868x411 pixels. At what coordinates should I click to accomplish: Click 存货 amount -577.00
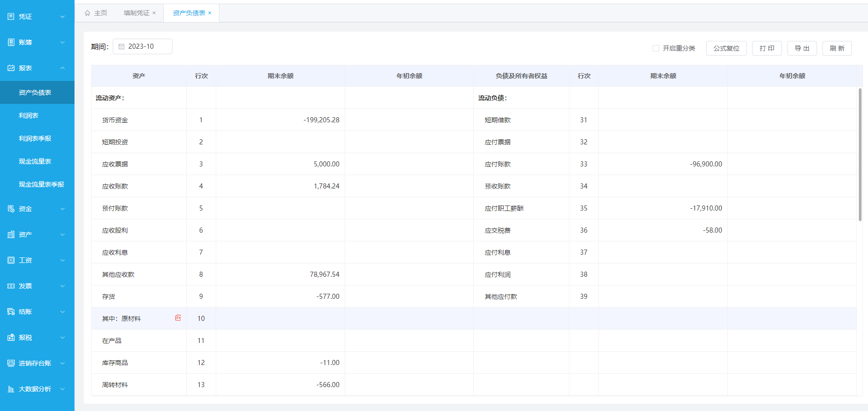[x=328, y=297]
